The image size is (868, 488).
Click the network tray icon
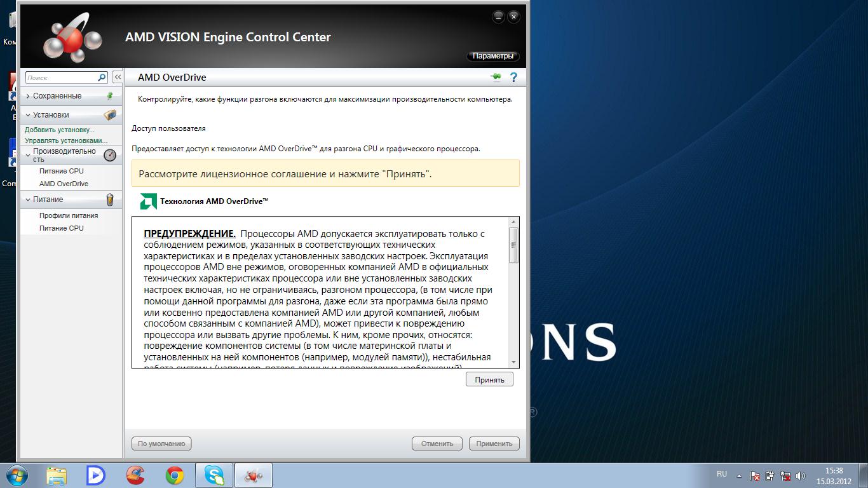(785, 475)
